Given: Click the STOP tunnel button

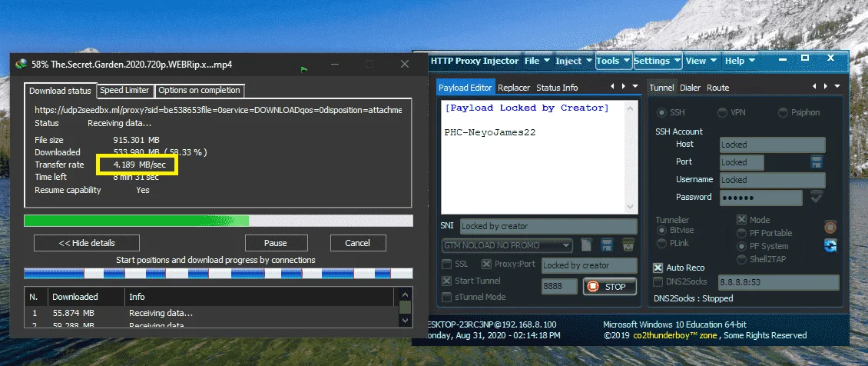Looking at the screenshot, I should coord(609,287).
